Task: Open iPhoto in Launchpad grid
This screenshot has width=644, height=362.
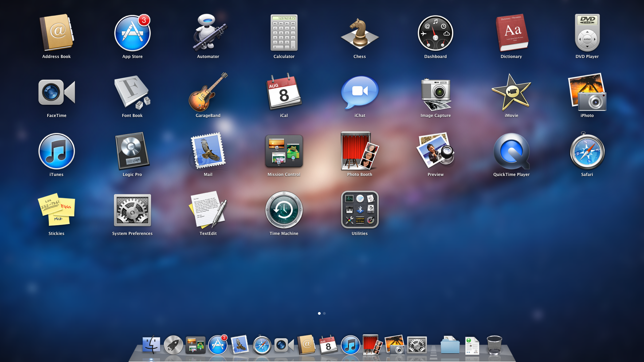Action: [x=587, y=92]
